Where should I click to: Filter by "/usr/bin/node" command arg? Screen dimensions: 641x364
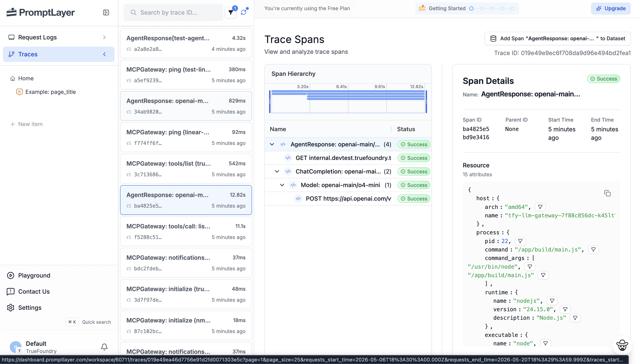[529, 267]
